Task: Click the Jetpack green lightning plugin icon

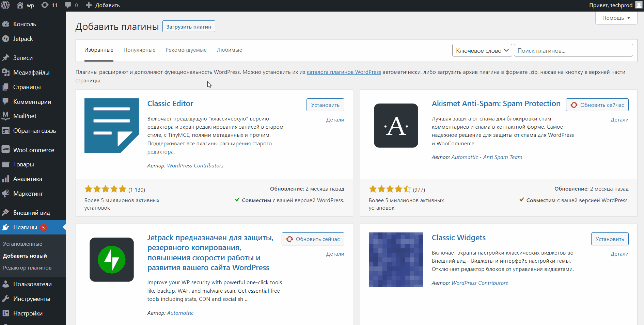Action: pos(111,260)
